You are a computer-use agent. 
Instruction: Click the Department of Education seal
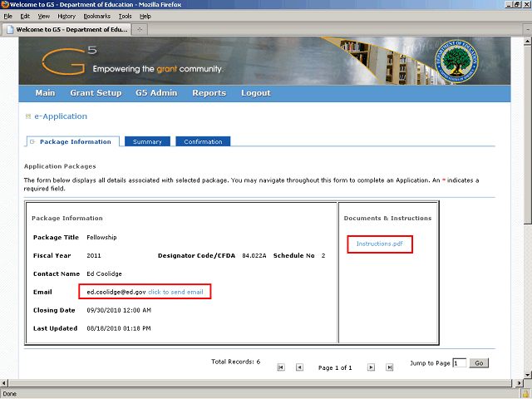coord(456,61)
